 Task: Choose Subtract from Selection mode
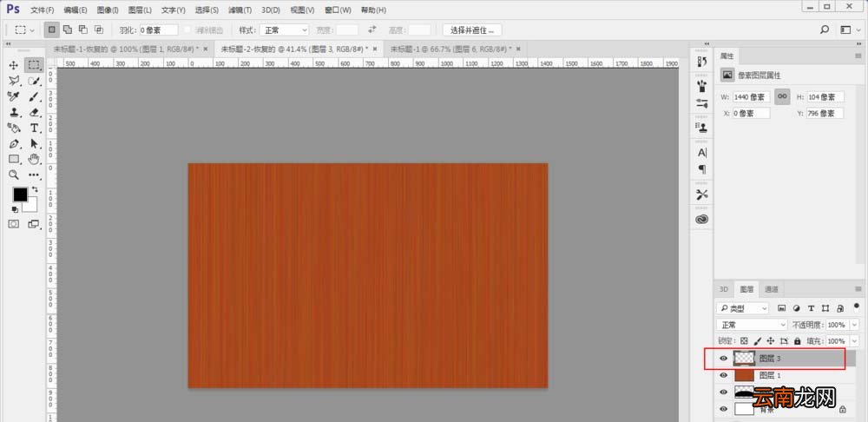[83, 30]
